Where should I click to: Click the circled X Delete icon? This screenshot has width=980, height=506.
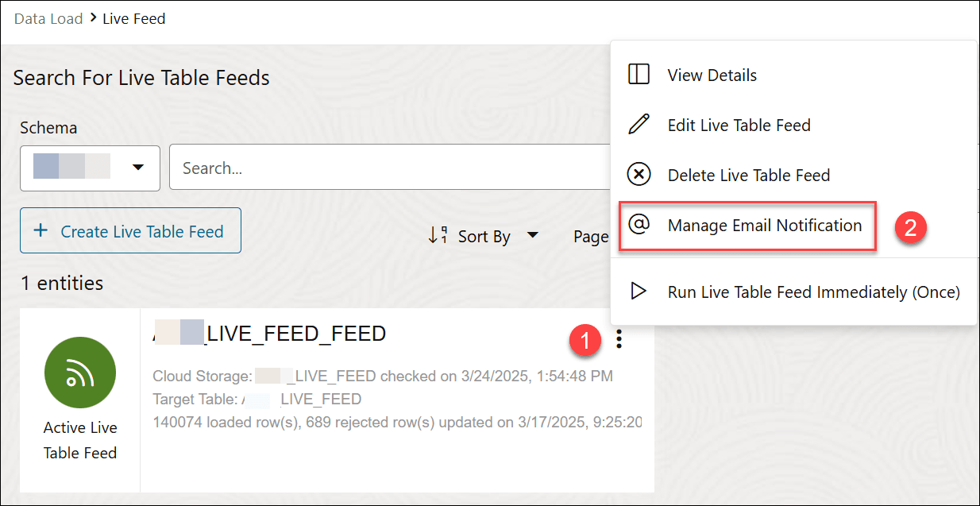click(x=640, y=175)
